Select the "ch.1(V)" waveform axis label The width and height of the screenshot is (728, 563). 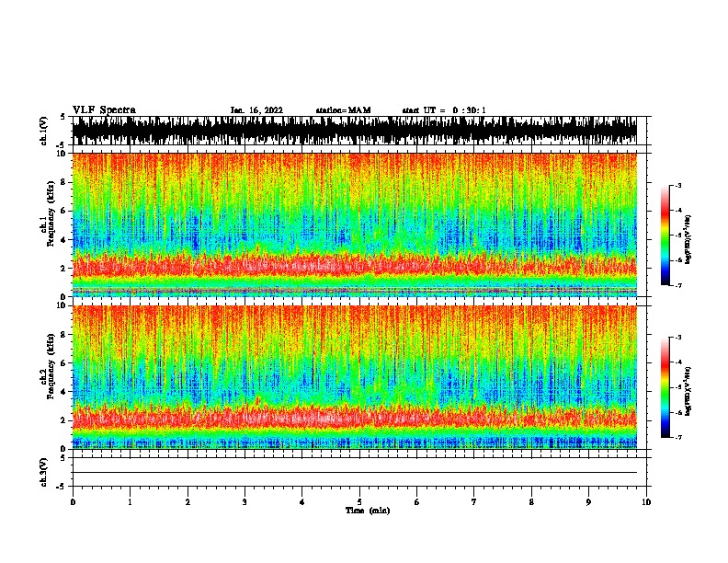43,131
